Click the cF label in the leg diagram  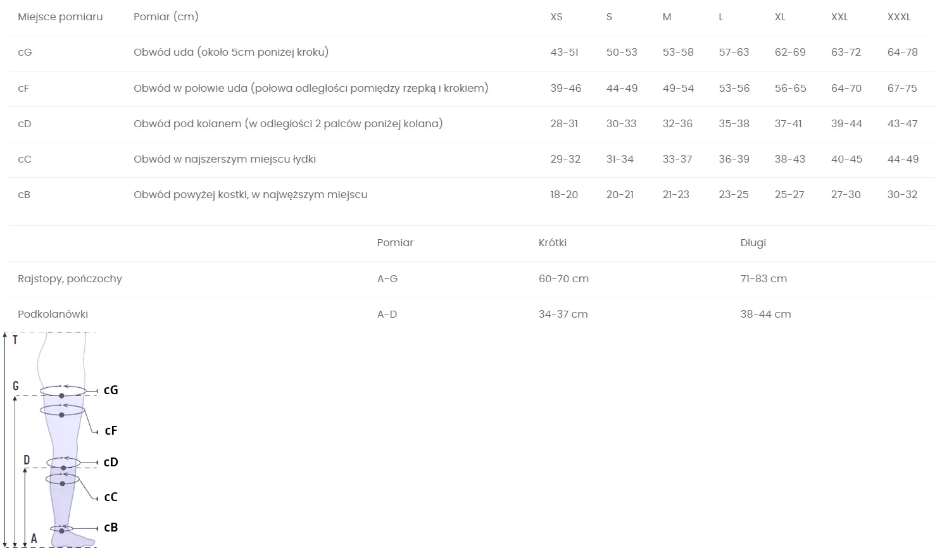coord(111,431)
